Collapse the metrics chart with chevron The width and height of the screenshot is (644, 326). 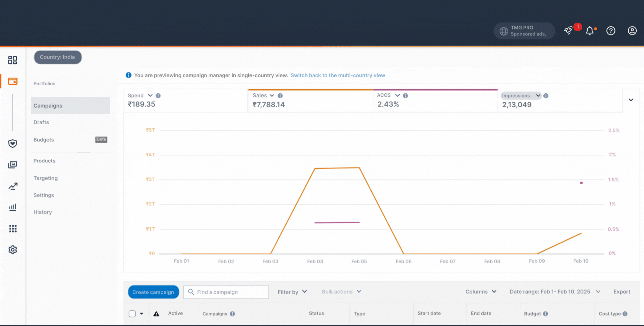tap(631, 100)
